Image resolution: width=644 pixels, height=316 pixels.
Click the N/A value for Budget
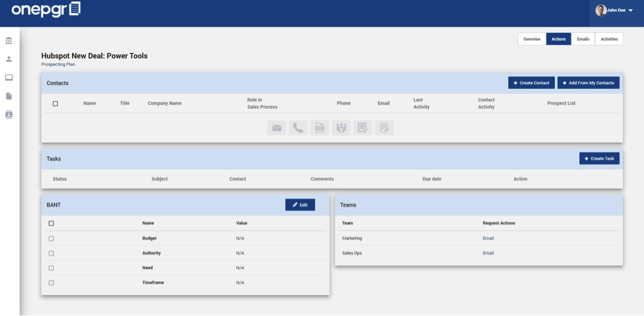point(240,238)
